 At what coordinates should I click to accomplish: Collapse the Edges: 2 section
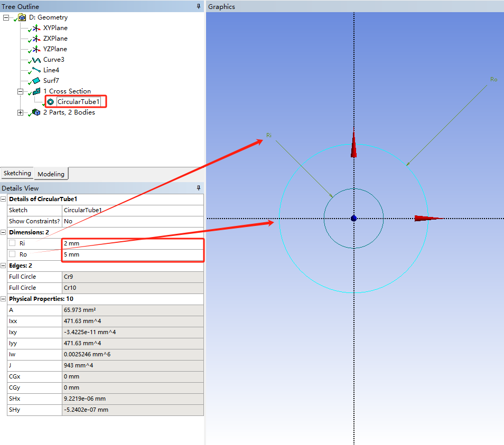[x=3, y=266]
